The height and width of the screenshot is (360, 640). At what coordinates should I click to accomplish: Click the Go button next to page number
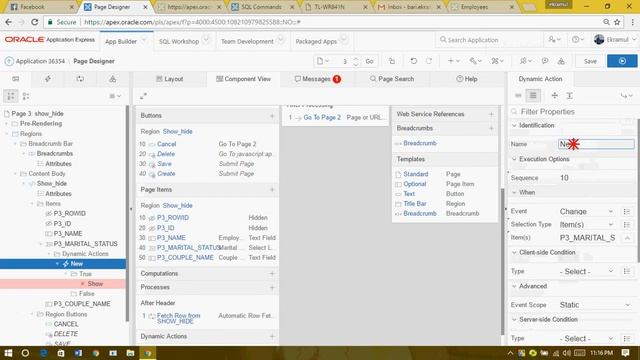pos(369,61)
